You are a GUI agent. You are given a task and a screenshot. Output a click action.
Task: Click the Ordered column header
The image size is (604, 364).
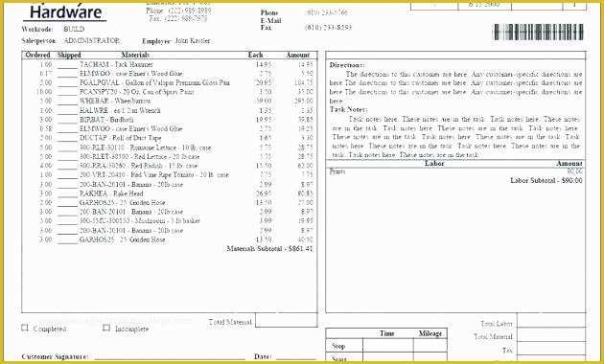(37, 55)
